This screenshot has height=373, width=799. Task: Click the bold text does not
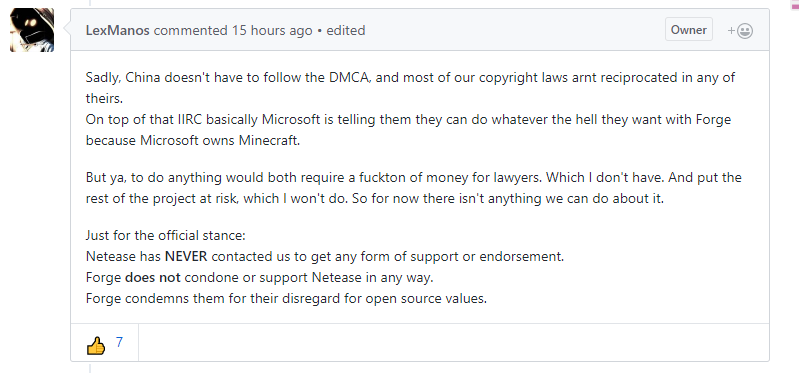point(153,278)
